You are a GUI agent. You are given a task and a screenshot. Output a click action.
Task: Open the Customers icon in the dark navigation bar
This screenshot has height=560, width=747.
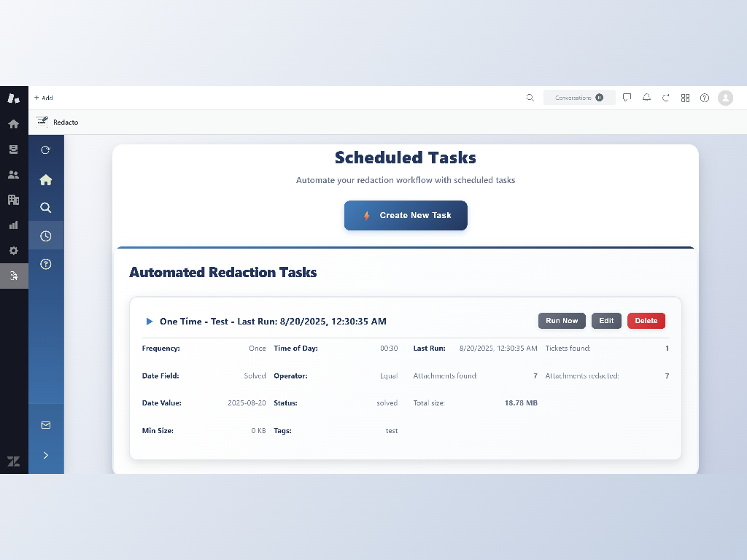click(x=13, y=174)
